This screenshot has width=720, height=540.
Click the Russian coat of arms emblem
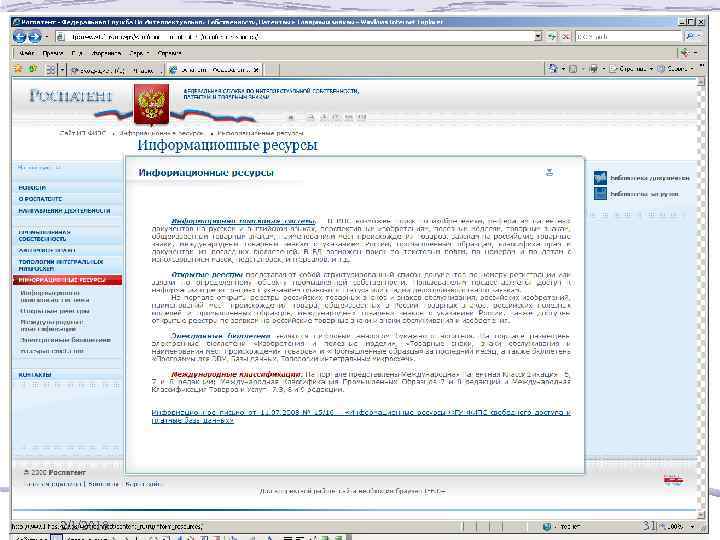tap(151, 105)
